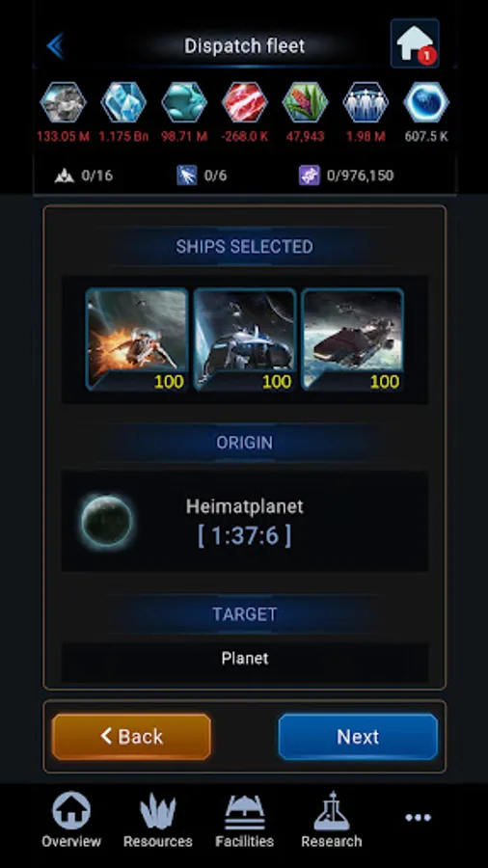This screenshot has height=868, width=488.
Task: Select the middle blue transport ship thumbnail
Action: pyautogui.click(x=245, y=339)
